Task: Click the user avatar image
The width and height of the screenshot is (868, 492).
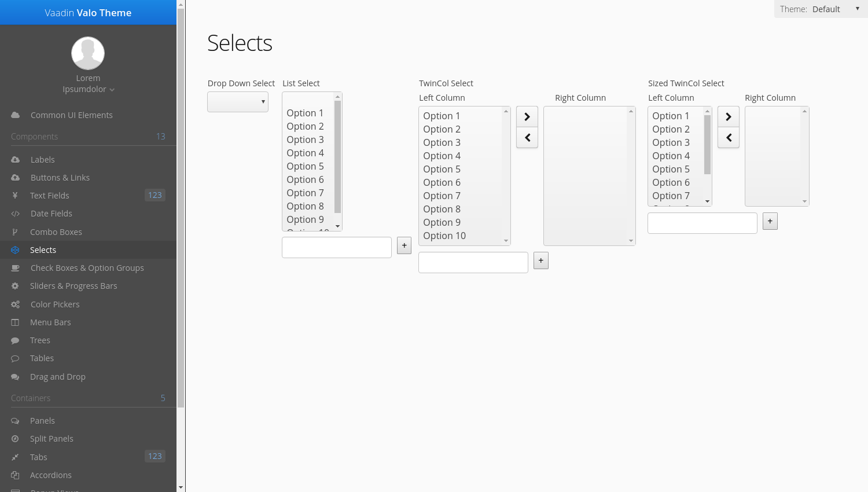Action: click(88, 53)
